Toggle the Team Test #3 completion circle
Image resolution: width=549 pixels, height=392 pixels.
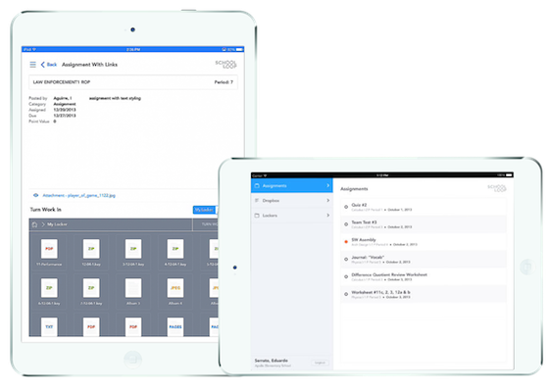[x=346, y=224]
